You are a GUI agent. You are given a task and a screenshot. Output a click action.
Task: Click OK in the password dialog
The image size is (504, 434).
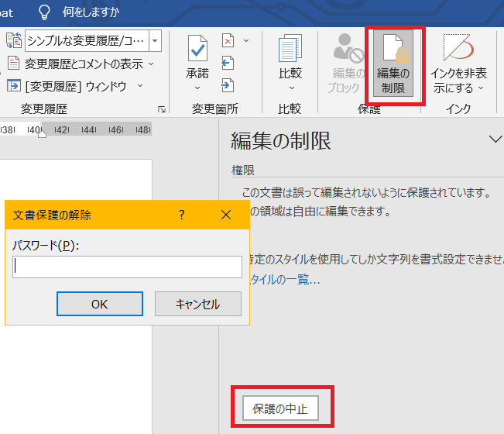(x=99, y=304)
